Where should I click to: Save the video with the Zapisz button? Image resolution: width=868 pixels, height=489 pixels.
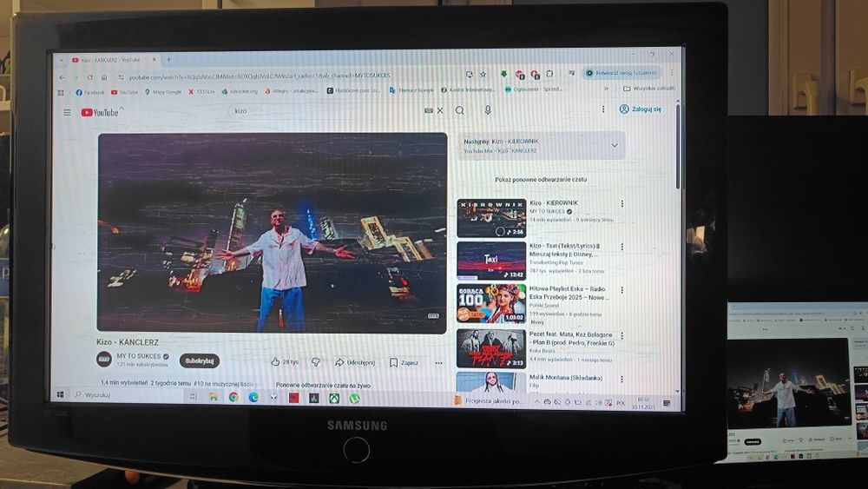point(404,363)
